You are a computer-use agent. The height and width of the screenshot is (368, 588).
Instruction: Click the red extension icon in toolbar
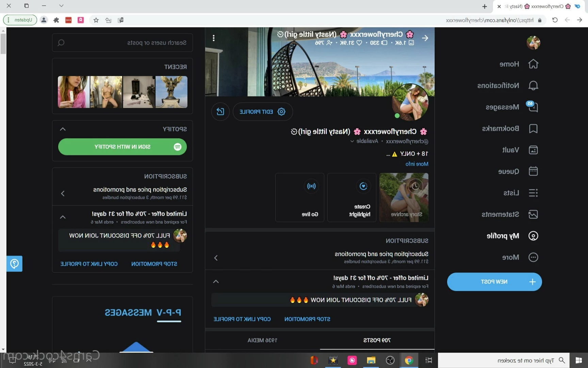(68, 20)
